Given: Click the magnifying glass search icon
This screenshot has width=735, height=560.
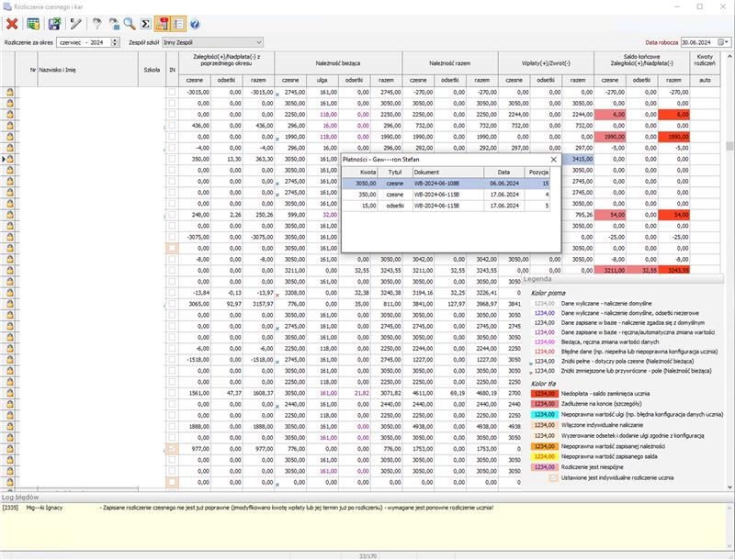Looking at the screenshot, I should coord(130,23).
